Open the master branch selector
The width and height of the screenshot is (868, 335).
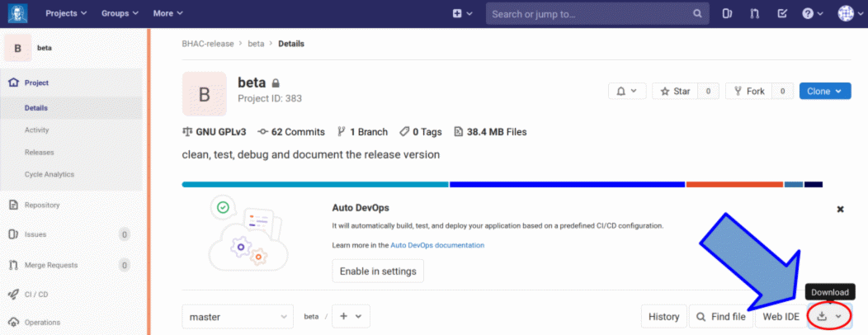click(238, 317)
